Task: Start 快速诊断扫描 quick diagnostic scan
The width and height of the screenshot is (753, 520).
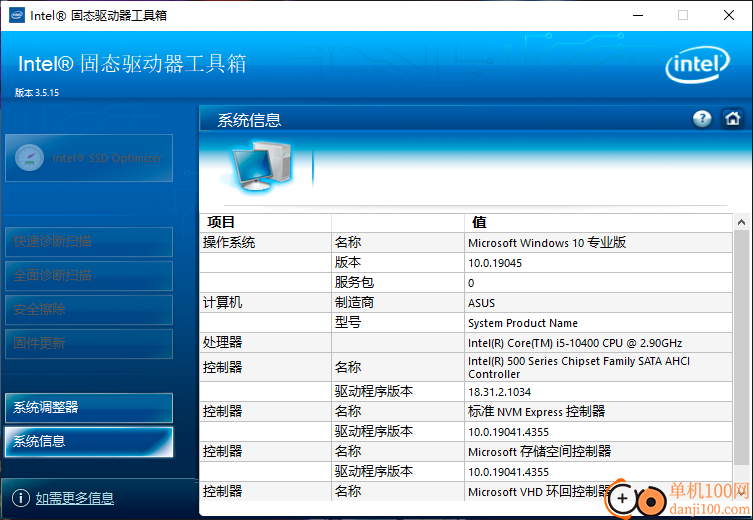Action: point(89,242)
